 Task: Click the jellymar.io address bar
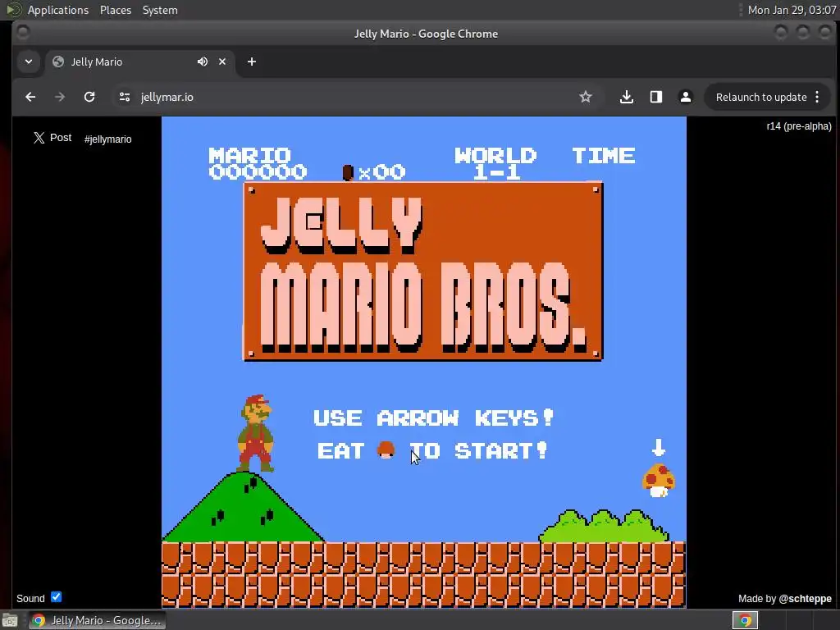354,97
